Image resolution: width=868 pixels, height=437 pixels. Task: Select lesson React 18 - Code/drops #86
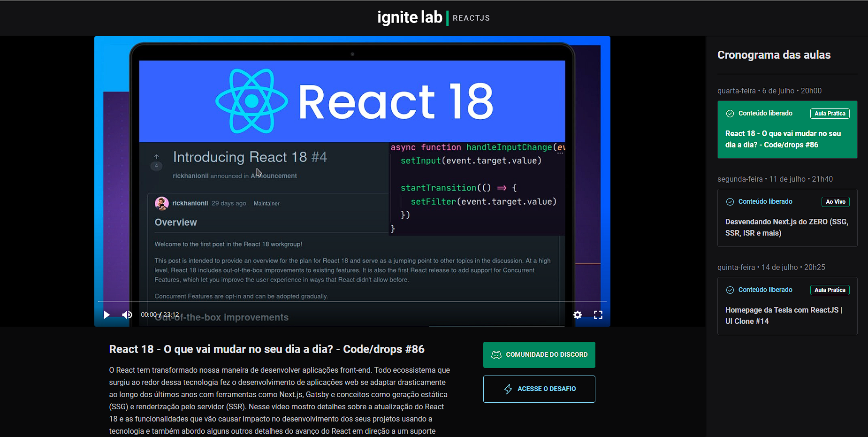coord(787,130)
